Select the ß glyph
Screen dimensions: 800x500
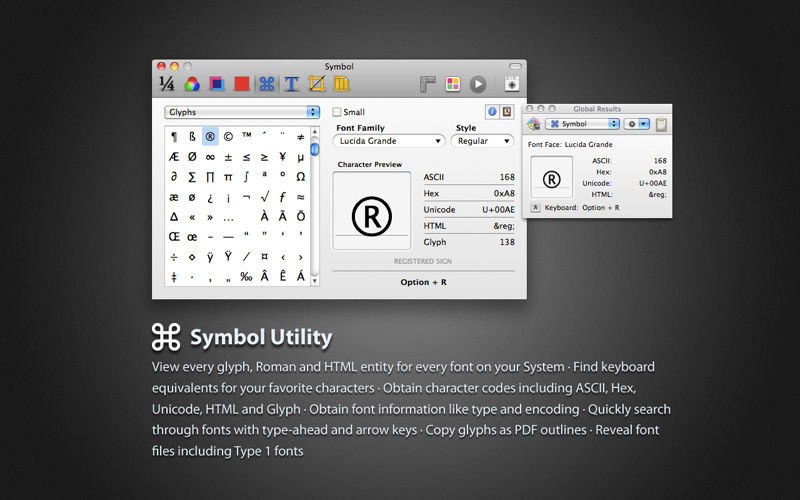click(x=192, y=136)
